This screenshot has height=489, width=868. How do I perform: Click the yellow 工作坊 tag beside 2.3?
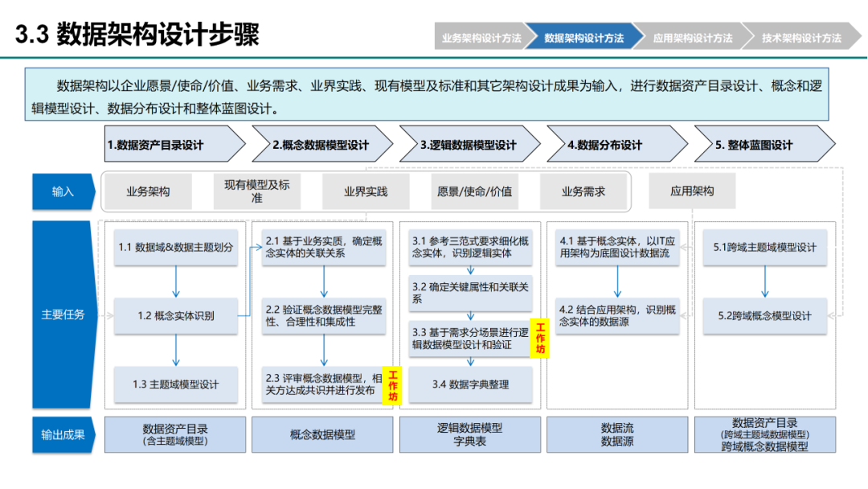coord(392,385)
